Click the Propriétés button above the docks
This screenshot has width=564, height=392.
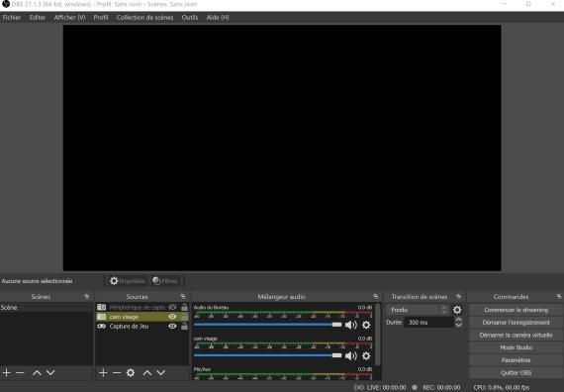pos(128,281)
